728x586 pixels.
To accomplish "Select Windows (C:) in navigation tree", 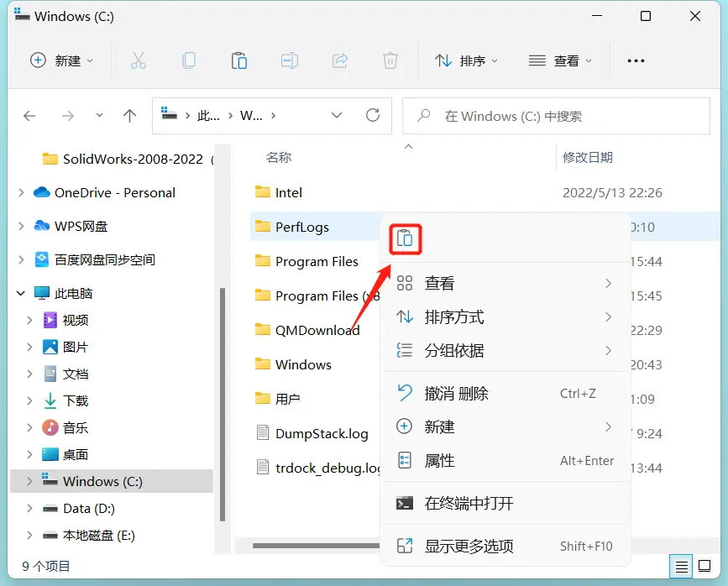I will tap(112, 481).
